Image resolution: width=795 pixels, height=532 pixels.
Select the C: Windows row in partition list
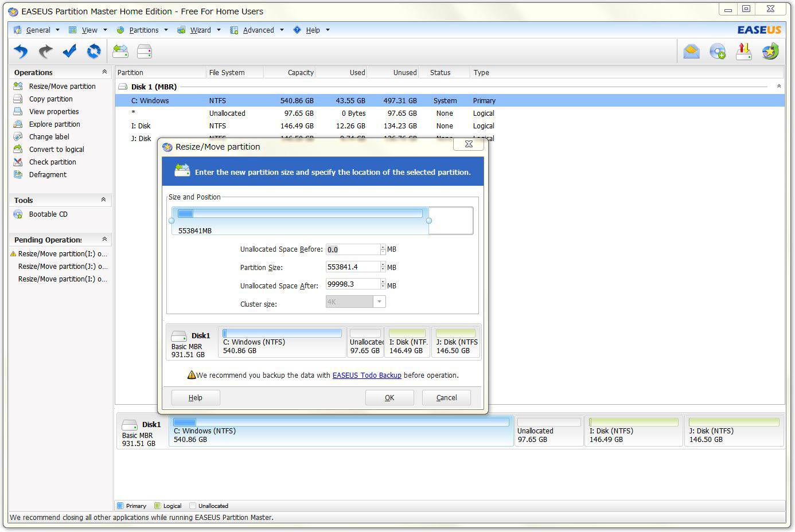pos(450,101)
